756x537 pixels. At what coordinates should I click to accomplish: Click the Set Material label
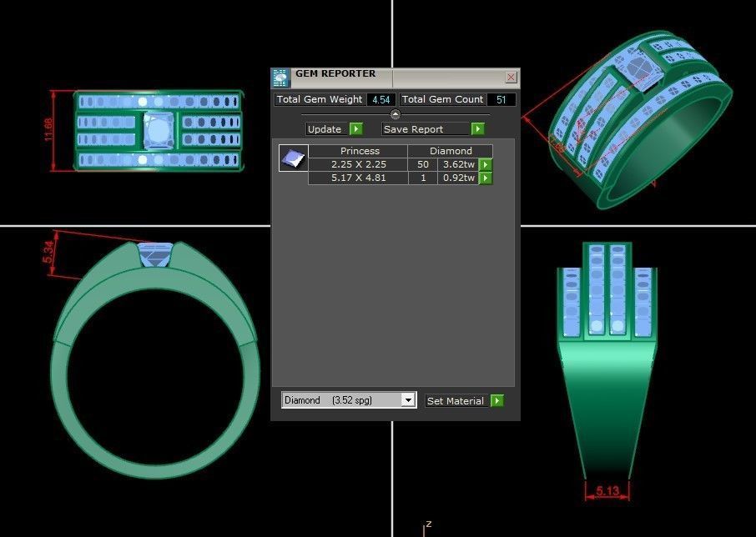[456, 401]
